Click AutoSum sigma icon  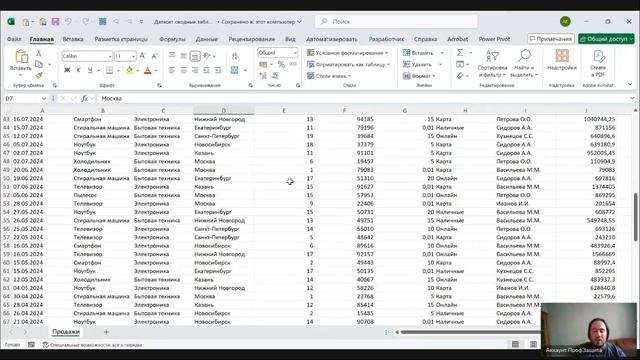(x=460, y=53)
